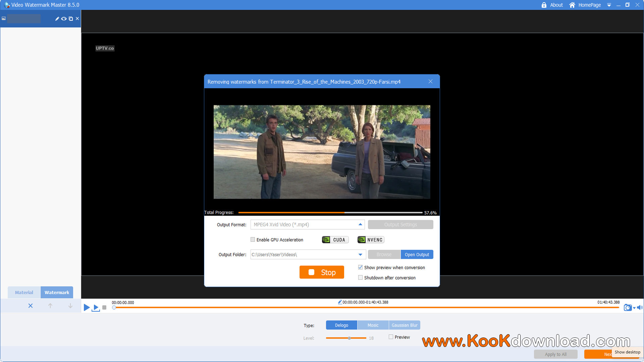Click the 00:00:00.000-01:40:43.388 time range
Screen dimensions: 644x362
click(x=365, y=302)
